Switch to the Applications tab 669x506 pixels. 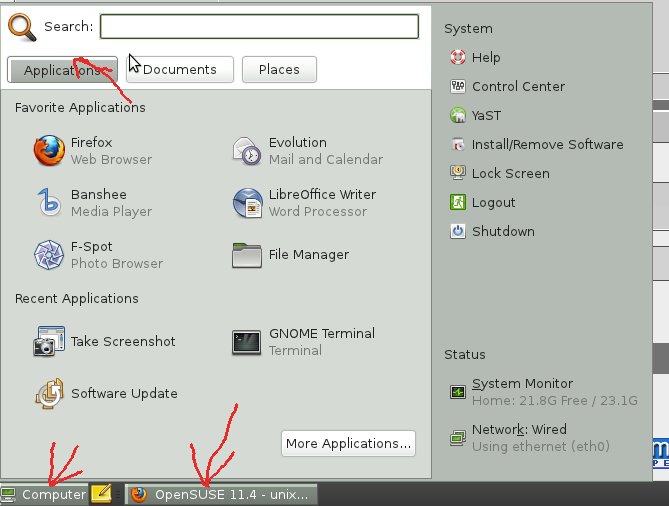62,70
